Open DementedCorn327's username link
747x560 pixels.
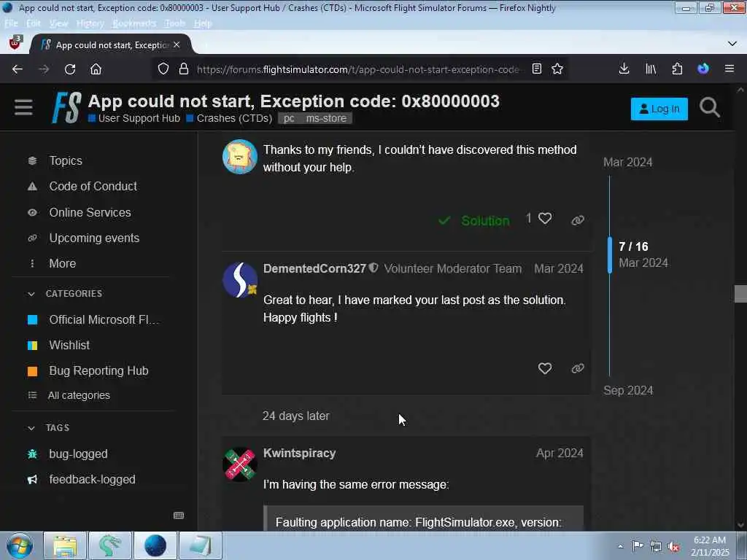point(314,268)
